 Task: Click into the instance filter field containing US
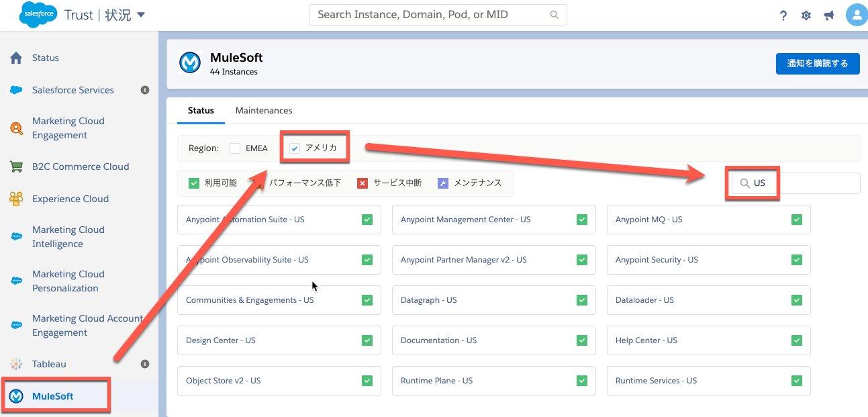coord(796,183)
